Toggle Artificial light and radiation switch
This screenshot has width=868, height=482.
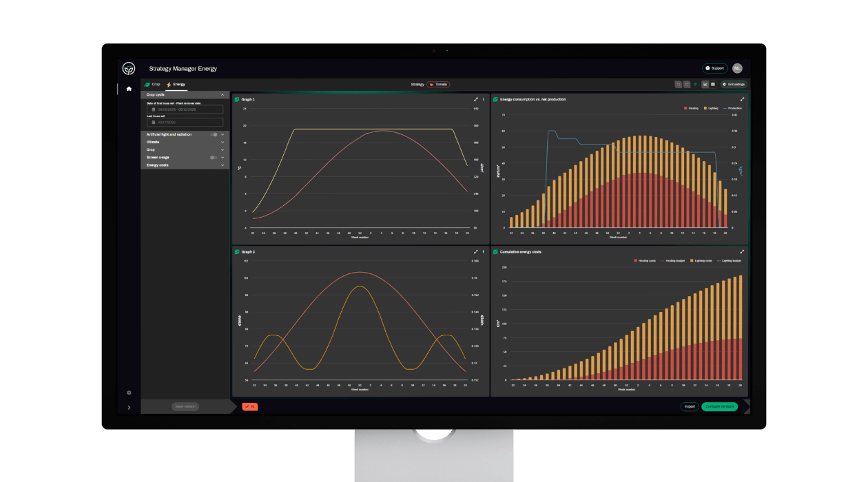coord(214,134)
